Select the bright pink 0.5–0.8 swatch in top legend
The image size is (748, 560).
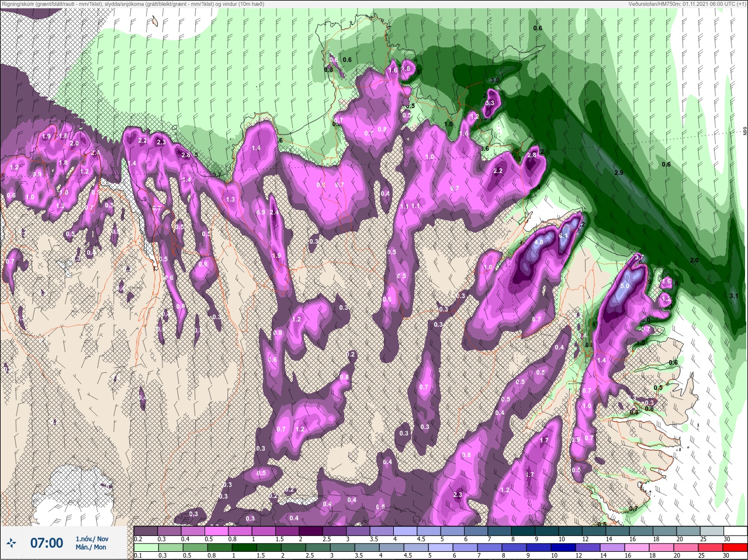[x=217, y=531]
